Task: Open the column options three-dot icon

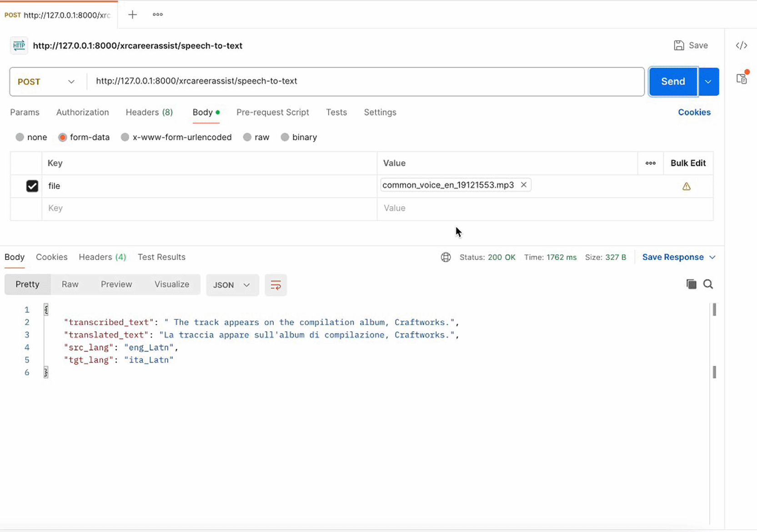Action: (x=651, y=163)
